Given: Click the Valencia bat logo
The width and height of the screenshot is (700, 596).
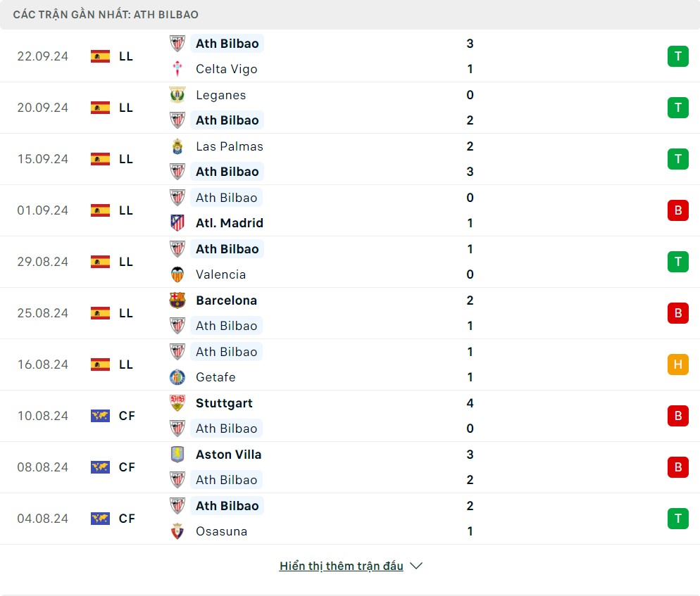Looking at the screenshot, I should (x=177, y=274).
